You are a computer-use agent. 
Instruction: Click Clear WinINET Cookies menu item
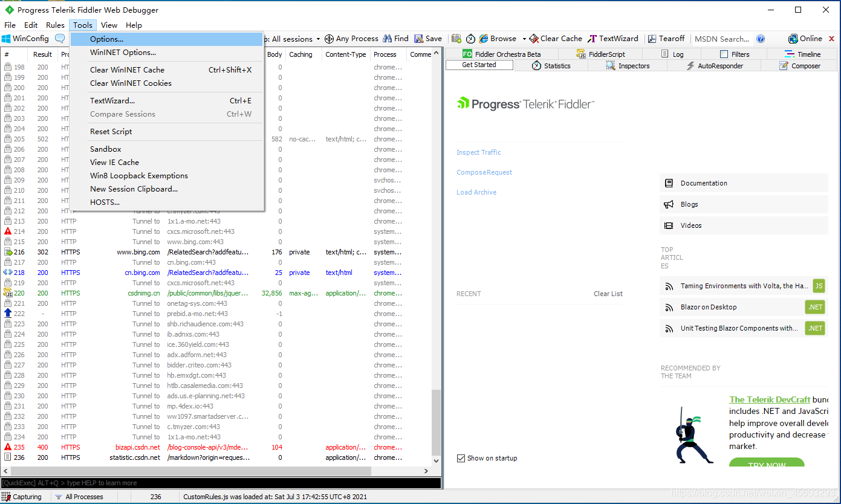(167, 83)
